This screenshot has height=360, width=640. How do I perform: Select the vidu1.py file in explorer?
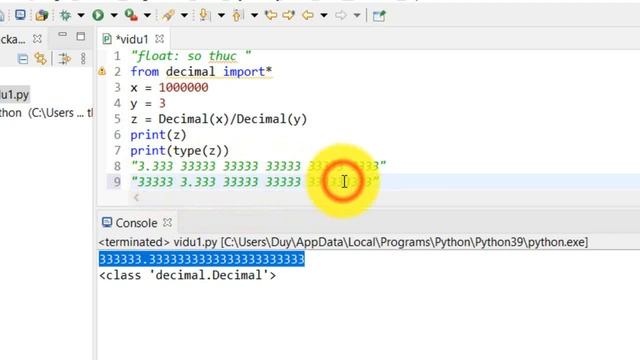(x=14, y=95)
